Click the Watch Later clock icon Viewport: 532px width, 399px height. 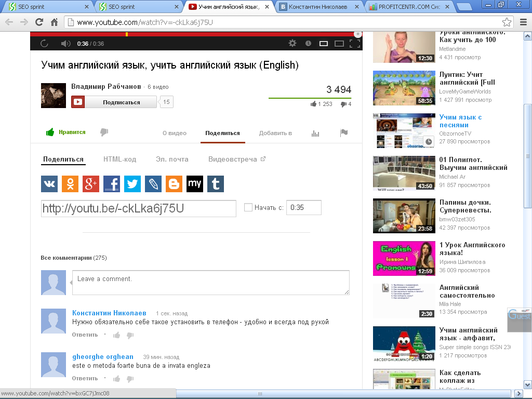(308, 44)
